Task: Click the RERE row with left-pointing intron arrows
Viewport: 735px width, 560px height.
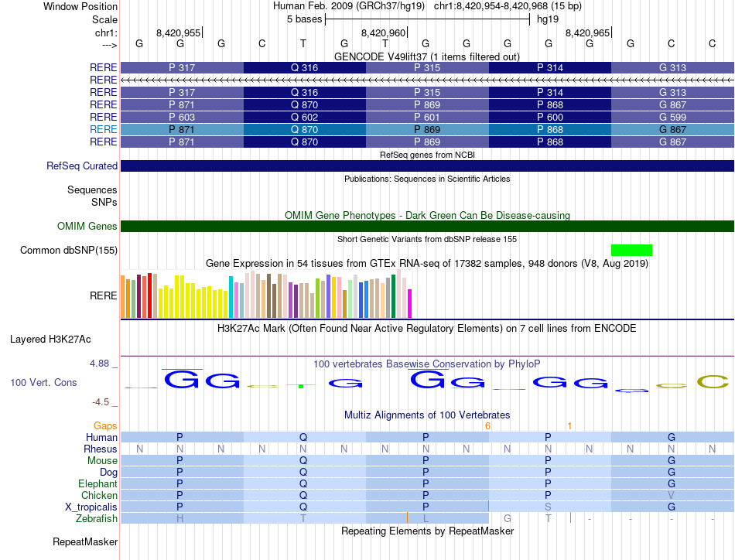Action: point(427,80)
